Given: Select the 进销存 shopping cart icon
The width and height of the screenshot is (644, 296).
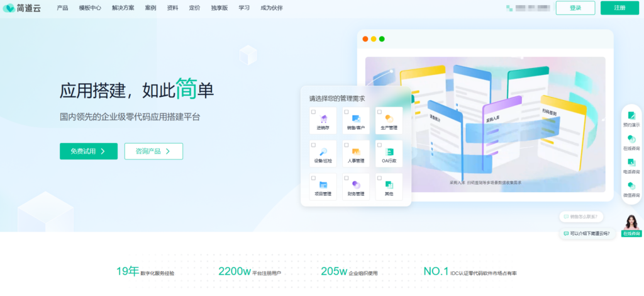Looking at the screenshot, I should point(324,118).
